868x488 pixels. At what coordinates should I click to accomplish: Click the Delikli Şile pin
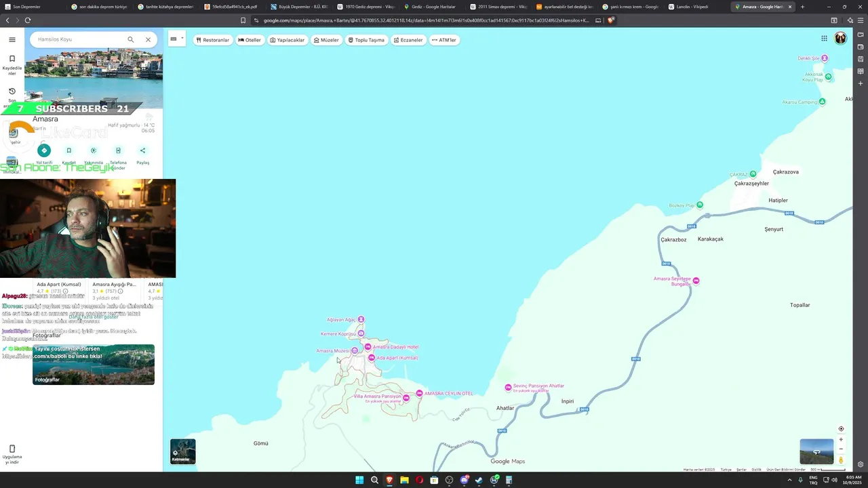825,58
